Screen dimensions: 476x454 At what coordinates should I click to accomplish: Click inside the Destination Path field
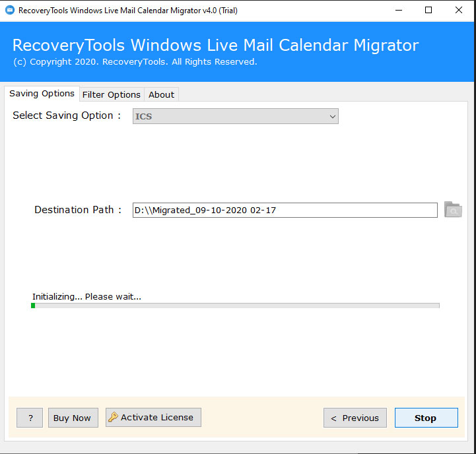coord(285,211)
